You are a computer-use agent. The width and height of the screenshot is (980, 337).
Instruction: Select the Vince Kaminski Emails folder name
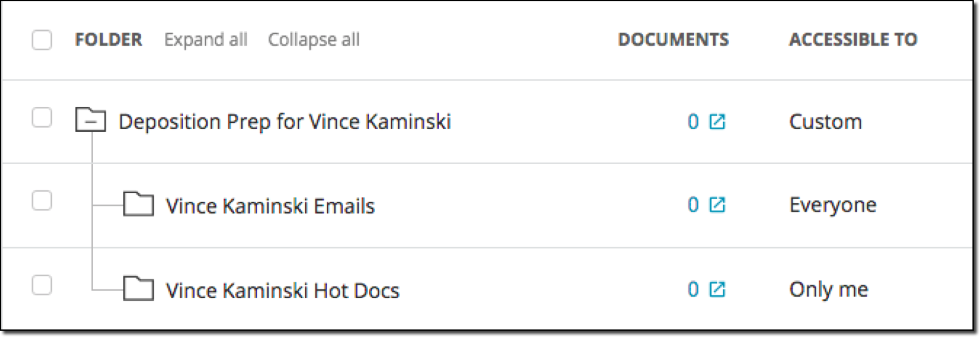[x=270, y=206]
